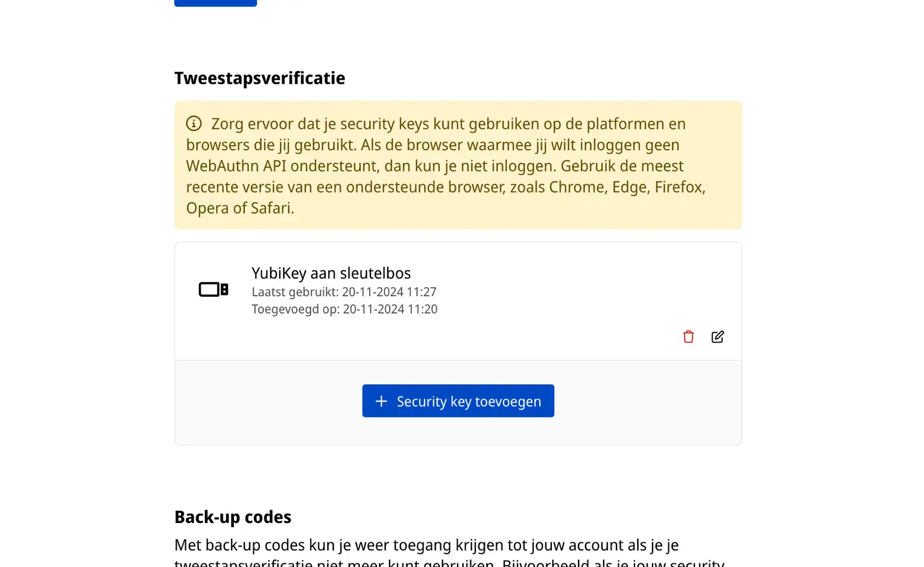Select the key name 'YubiKey aan sleutelbos'

(331, 273)
